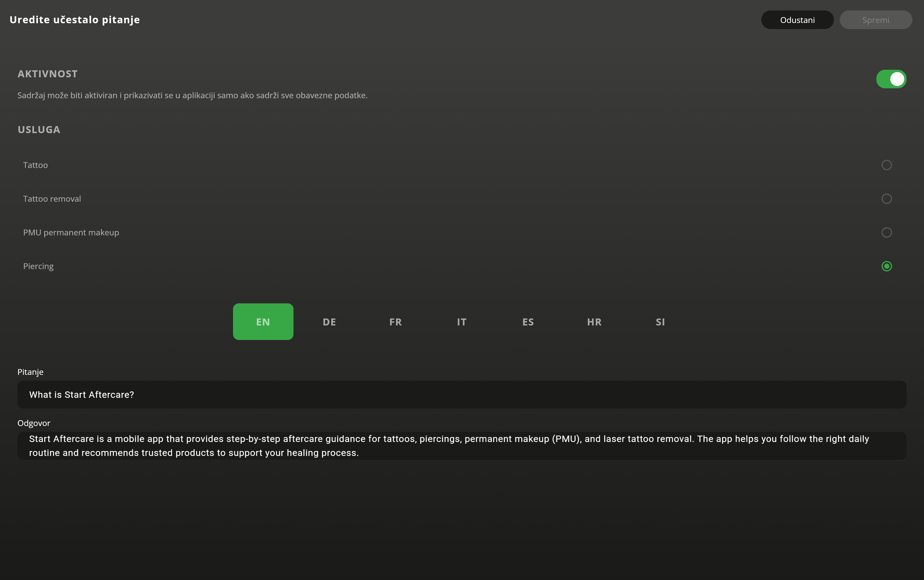Select the Tattoo removal radio button
Screen dimensions: 924x580
click(x=886, y=199)
